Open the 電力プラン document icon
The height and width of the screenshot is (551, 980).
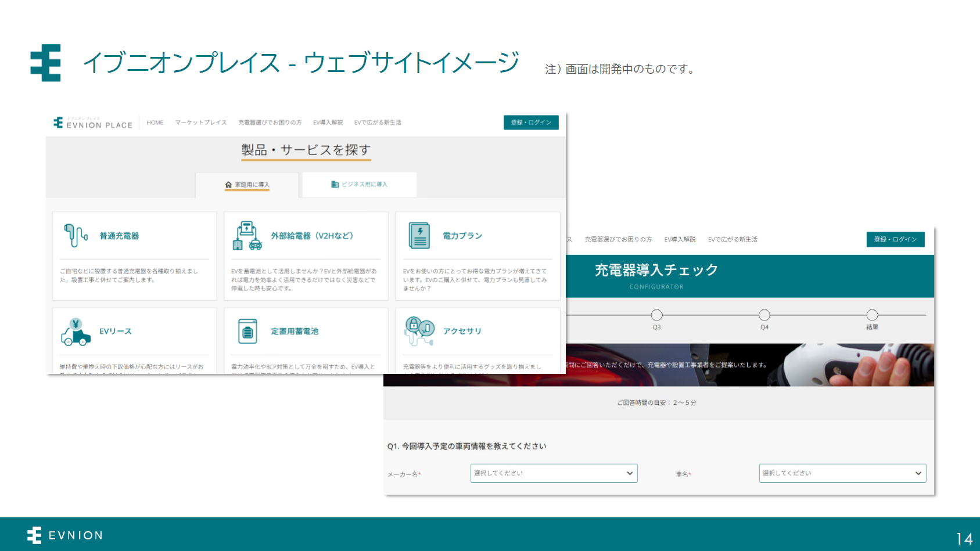click(419, 235)
